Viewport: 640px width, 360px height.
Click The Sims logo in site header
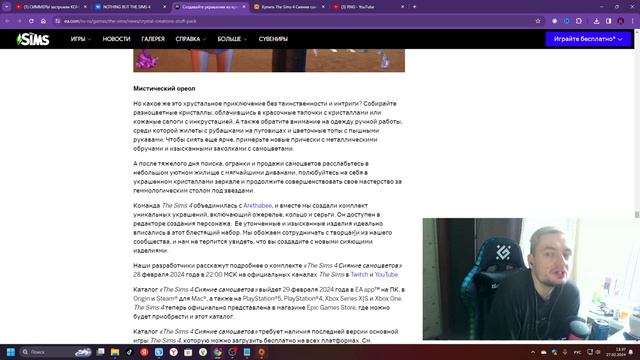coord(33,39)
